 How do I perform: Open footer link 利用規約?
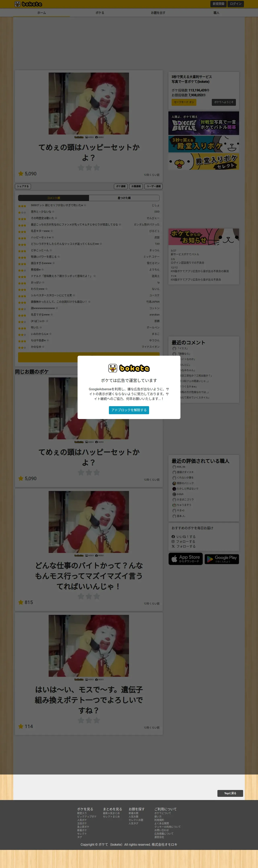[159, 820]
